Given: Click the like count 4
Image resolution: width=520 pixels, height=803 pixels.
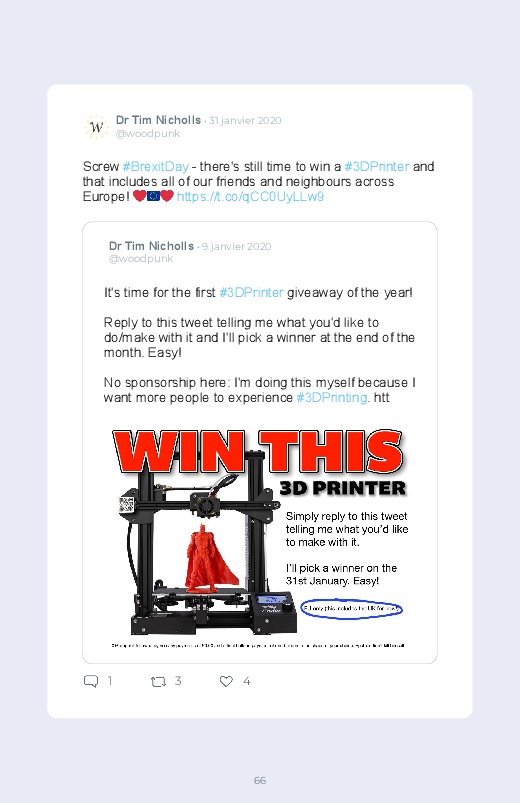Looking at the screenshot, I should tap(246, 681).
